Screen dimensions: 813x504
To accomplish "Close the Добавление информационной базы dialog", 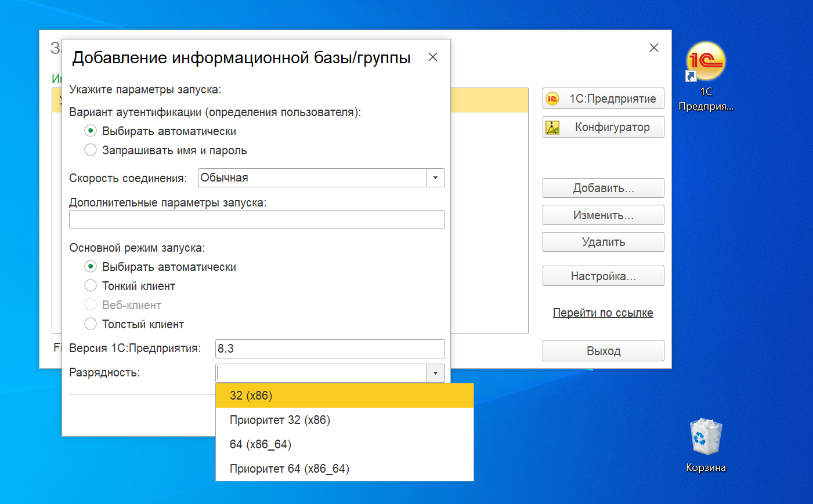I will click(x=433, y=57).
